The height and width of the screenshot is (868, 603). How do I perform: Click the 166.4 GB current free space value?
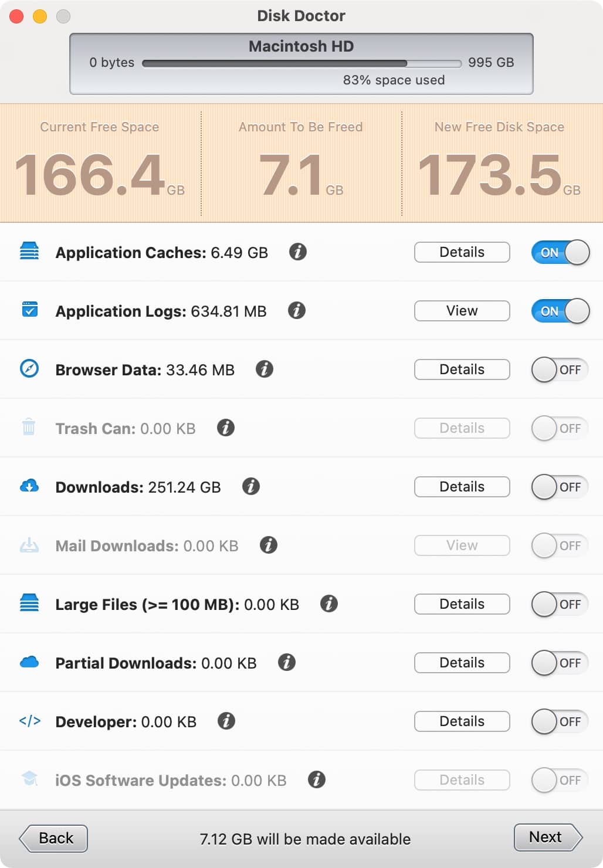(x=100, y=175)
